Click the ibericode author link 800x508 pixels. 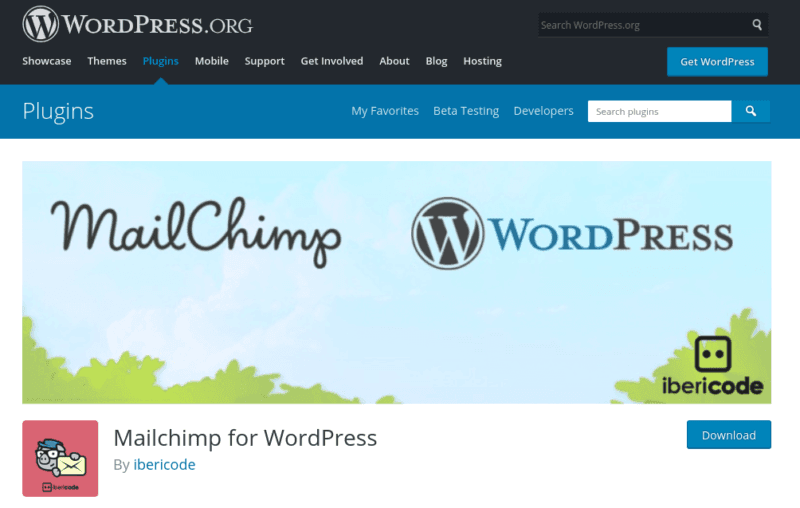[x=164, y=465]
